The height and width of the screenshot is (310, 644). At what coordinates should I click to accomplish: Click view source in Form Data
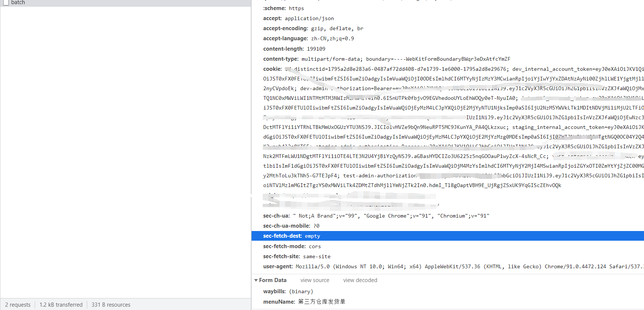click(x=315, y=280)
